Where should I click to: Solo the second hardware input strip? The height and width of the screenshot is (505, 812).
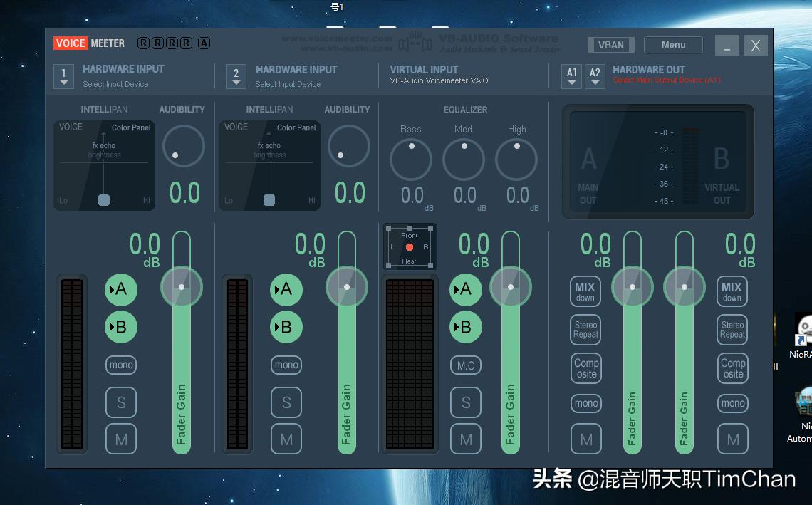coord(286,402)
